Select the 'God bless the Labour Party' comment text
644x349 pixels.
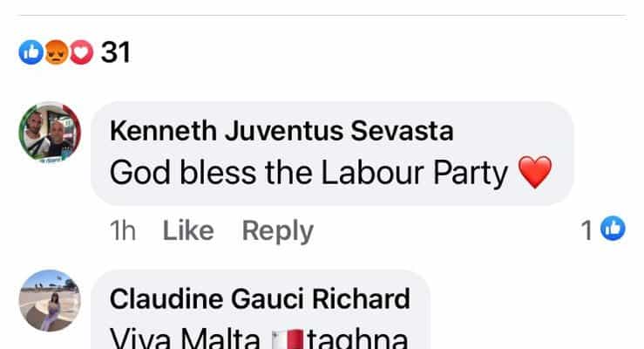308,173
